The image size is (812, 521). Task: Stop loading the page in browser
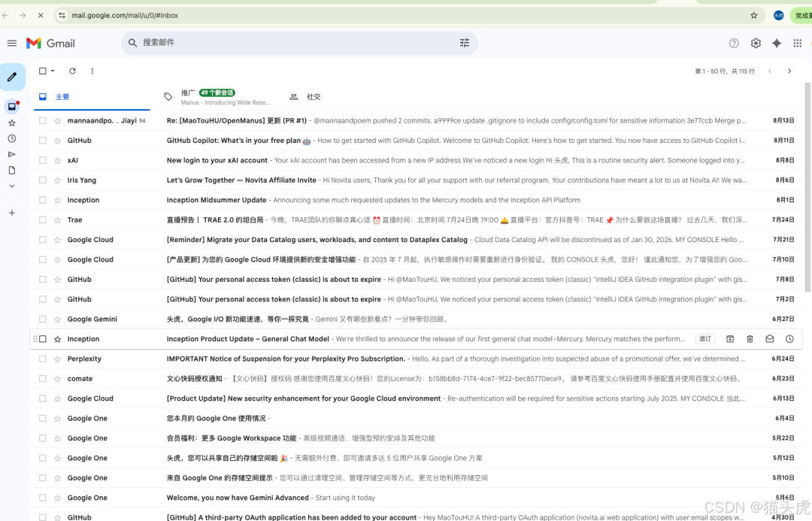41,16
